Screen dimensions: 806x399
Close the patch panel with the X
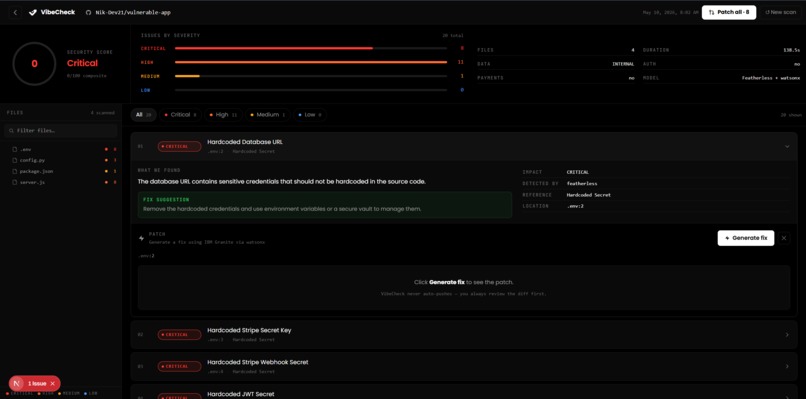click(x=784, y=238)
